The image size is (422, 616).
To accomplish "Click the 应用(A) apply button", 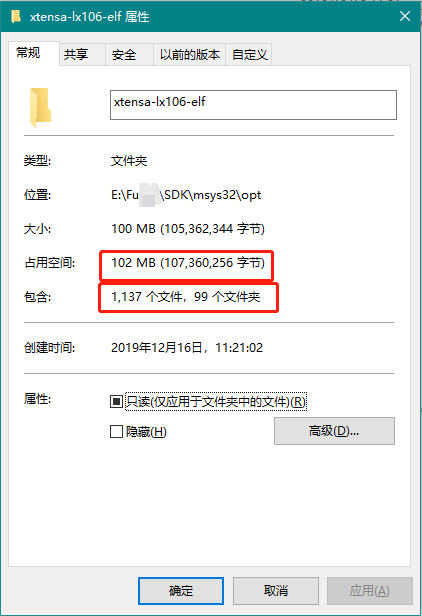I will [369, 590].
